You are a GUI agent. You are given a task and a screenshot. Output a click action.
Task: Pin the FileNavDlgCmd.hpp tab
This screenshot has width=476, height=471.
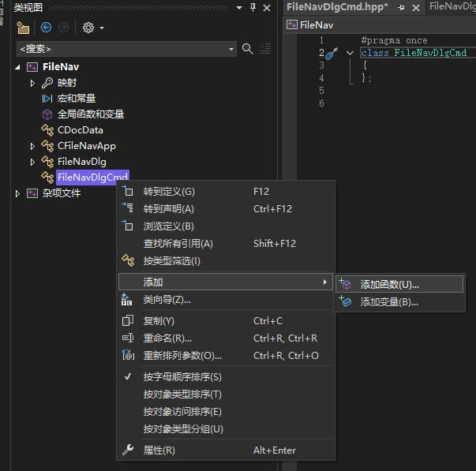pos(401,7)
